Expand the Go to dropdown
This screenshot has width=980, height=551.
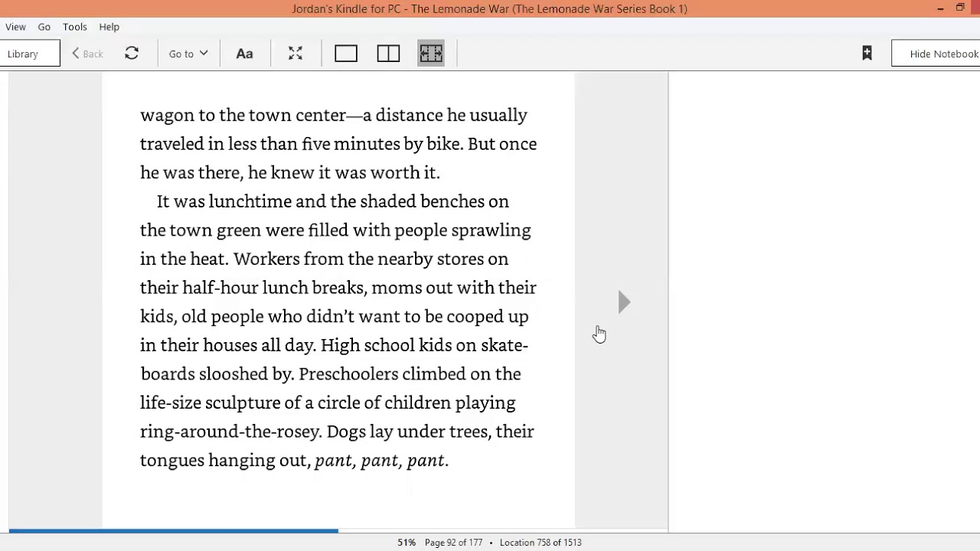(188, 54)
